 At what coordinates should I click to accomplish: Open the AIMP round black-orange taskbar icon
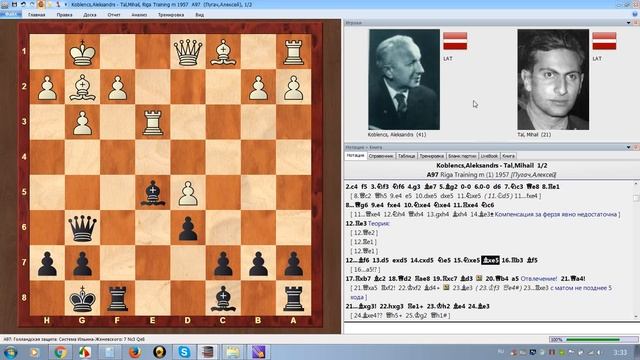click(x=159, y=352)
